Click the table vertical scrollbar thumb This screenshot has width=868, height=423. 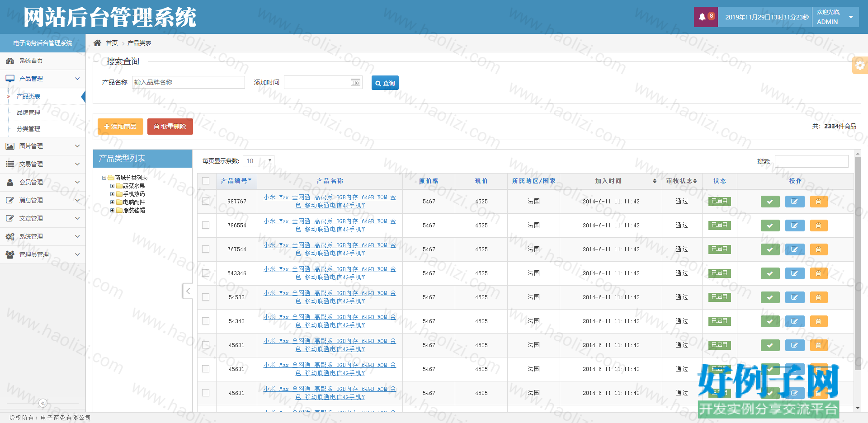tap(858, 264)
